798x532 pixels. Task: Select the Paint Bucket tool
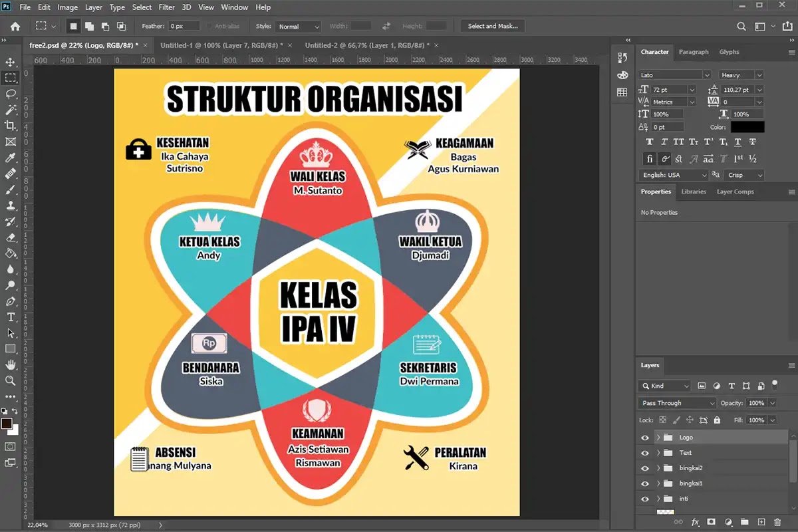point(11,253)
